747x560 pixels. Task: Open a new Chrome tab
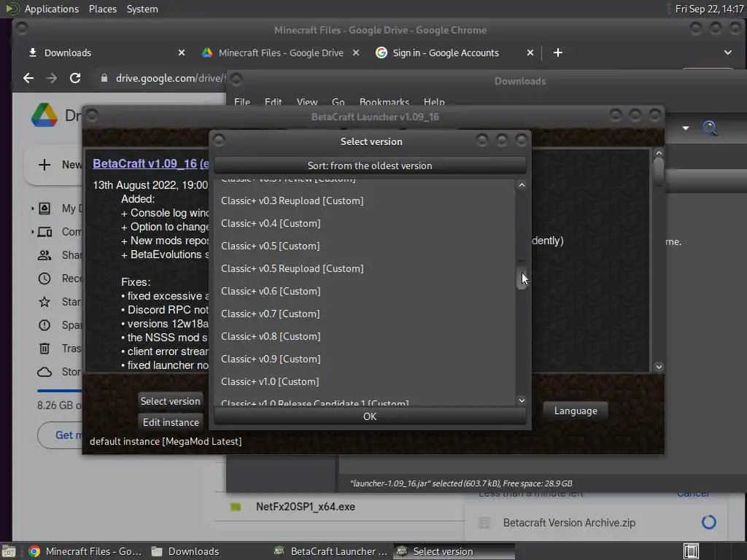coord(558,52)
